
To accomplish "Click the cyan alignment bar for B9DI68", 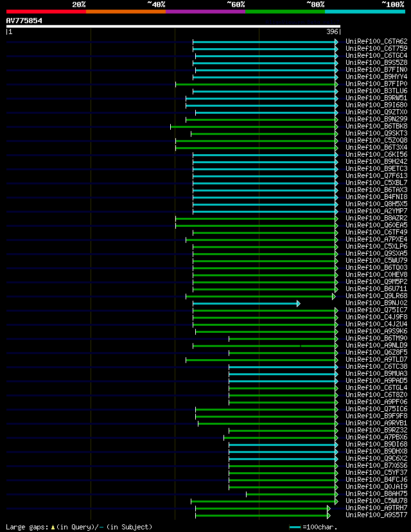I will coord(283,445).
